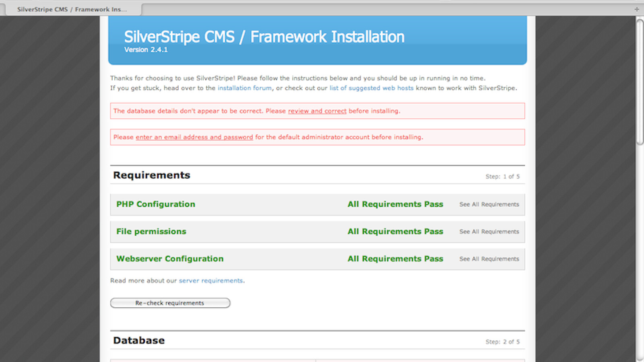Image resolution: width=644 pixels, height=362 pixels.
Task: Expand See All Requirements for Webserver Configuration
Action: coord(489,259)
